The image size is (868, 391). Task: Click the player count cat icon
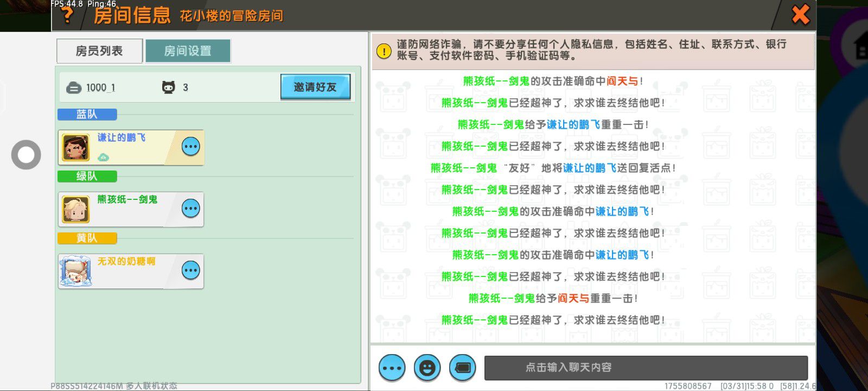pyautogui.click(x=169, y=87)
